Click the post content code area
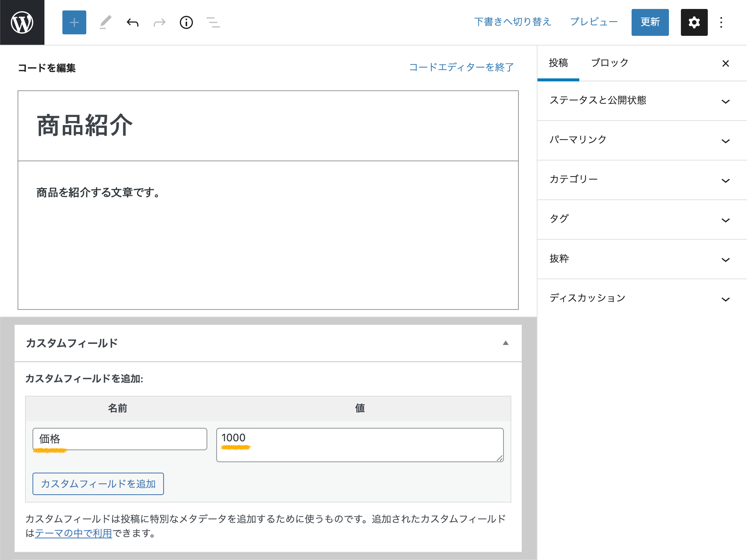Image resolution: width=747 pixels, height=560 pixels. 268,235
